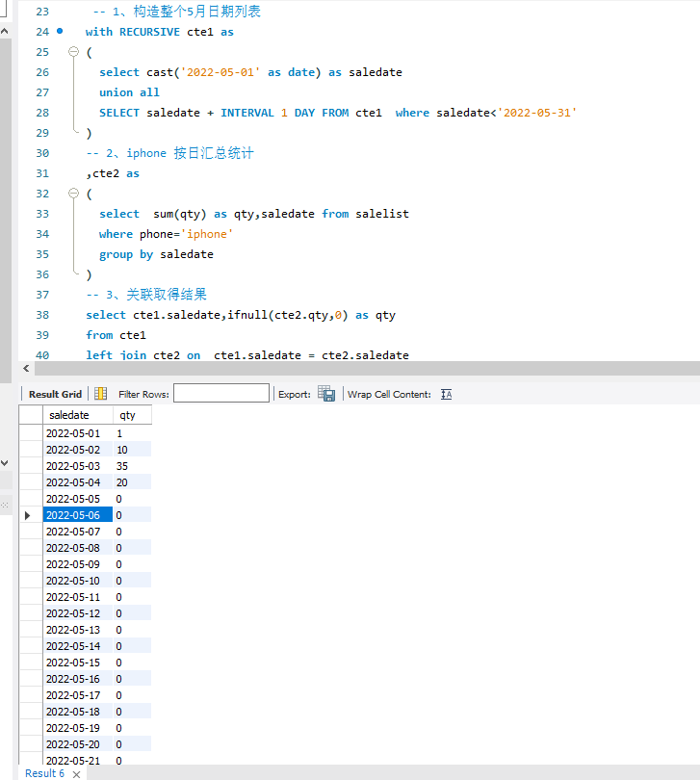This screenshot has width=700, height=780.
Task: Select the cell 2022-05-20
Action: click(x=78, y=744)
